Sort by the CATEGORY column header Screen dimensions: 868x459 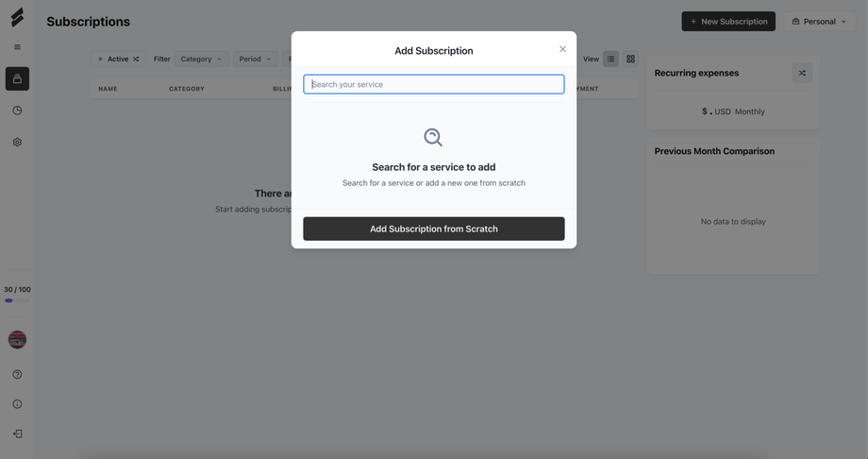(187, 89)
